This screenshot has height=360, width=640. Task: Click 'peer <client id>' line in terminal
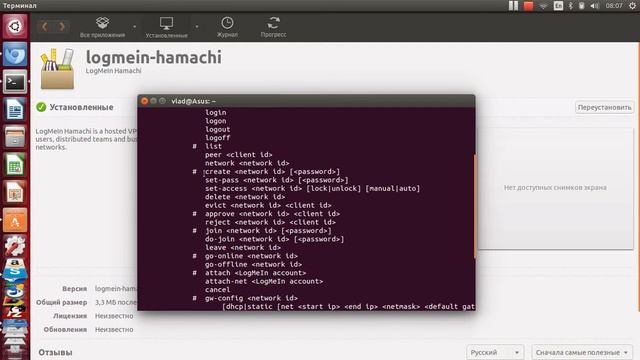(x=238, y=155)
